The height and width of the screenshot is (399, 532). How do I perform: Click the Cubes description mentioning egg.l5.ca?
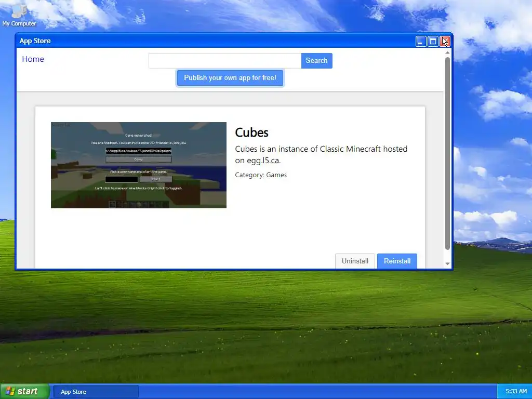click(321, 155)
